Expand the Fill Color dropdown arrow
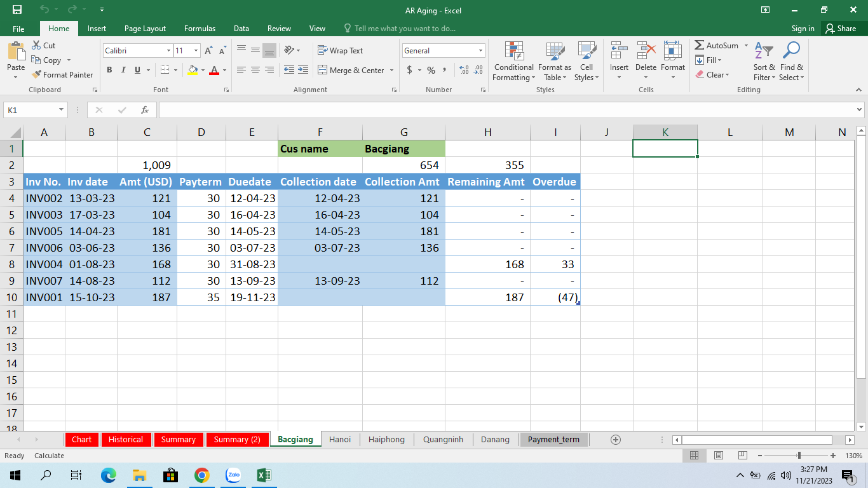 coord(202,71)
